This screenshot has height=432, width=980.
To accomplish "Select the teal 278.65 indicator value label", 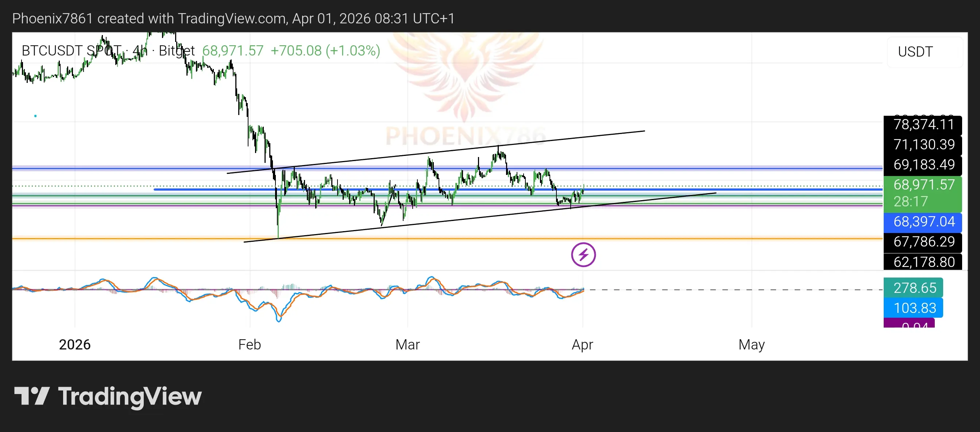I will point(914,288).
